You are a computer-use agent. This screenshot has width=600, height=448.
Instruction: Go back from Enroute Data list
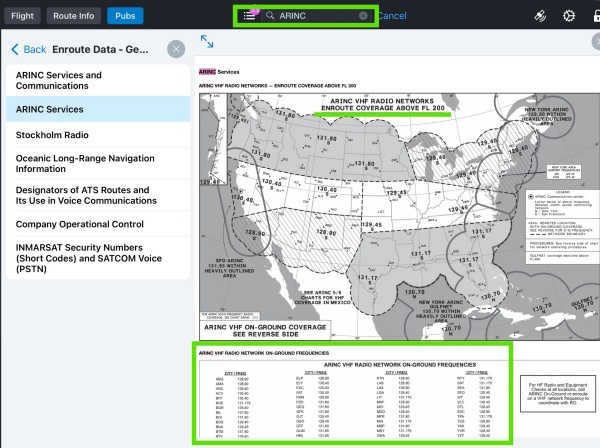(29, 49)
